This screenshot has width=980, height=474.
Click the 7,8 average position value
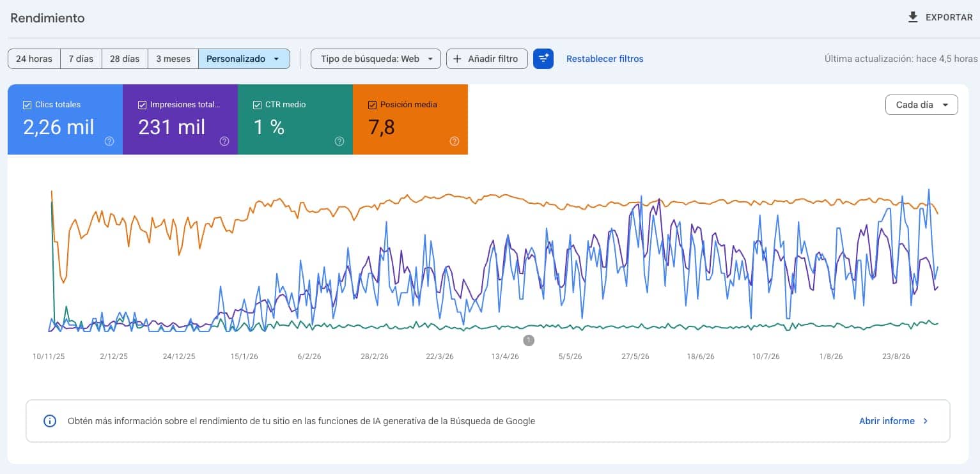click(x=382, y=127)
